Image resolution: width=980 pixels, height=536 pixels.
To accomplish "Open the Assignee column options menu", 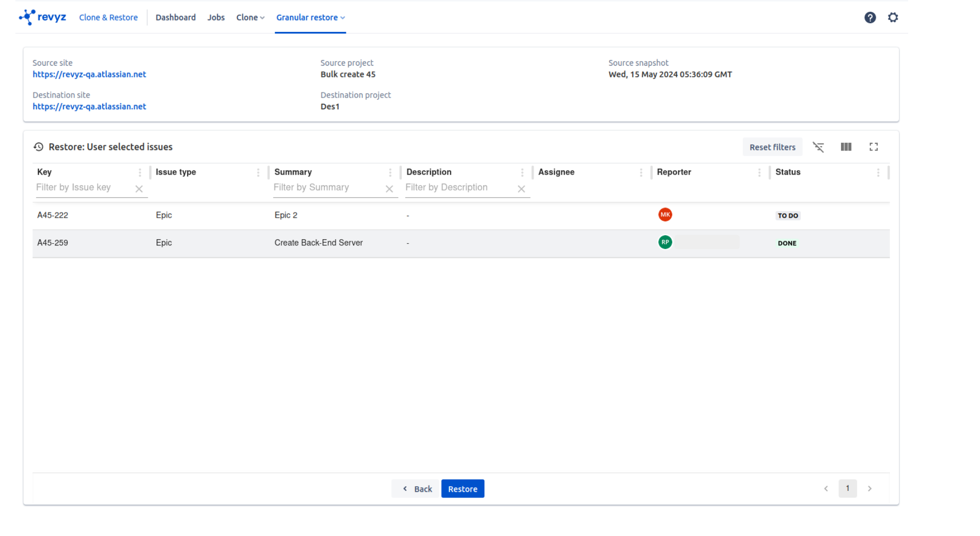I will click(641, 173).
